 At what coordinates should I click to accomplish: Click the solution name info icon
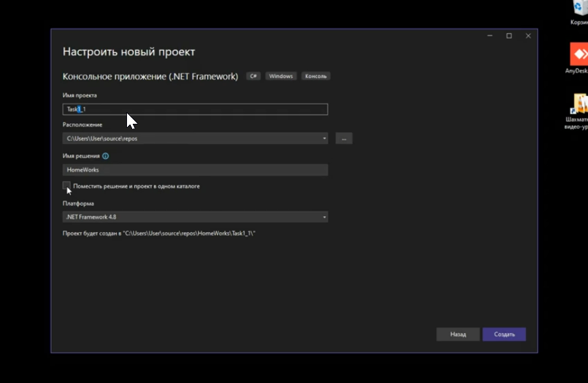[x=105, y=156]
